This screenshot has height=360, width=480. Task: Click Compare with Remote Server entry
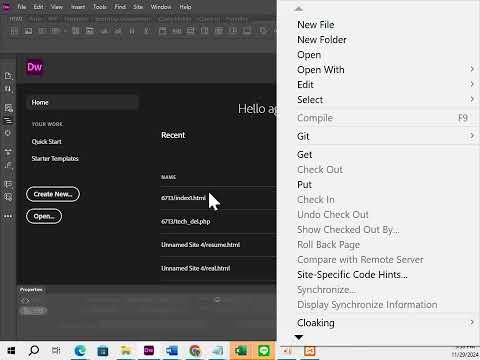tap(360, 260)
